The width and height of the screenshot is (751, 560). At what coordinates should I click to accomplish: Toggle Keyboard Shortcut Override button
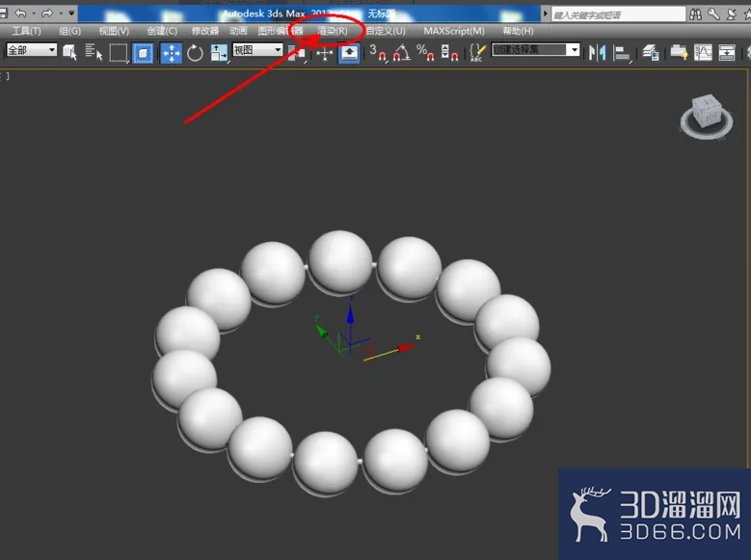coord(349,53)
